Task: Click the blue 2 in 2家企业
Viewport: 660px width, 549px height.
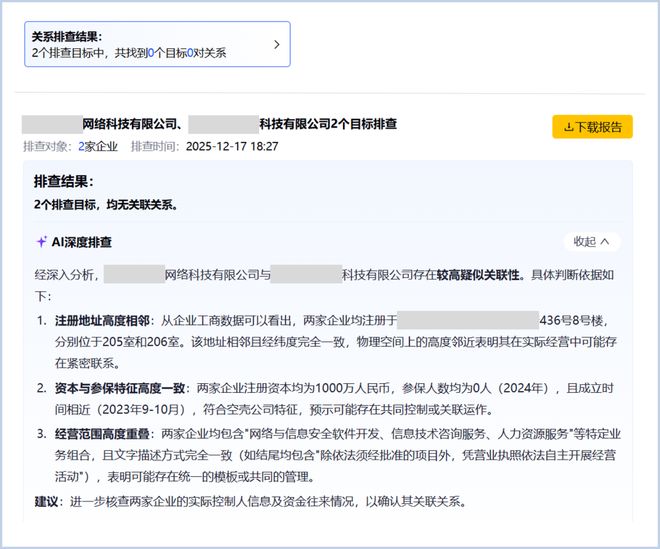Action: click(x=82, y=146)
